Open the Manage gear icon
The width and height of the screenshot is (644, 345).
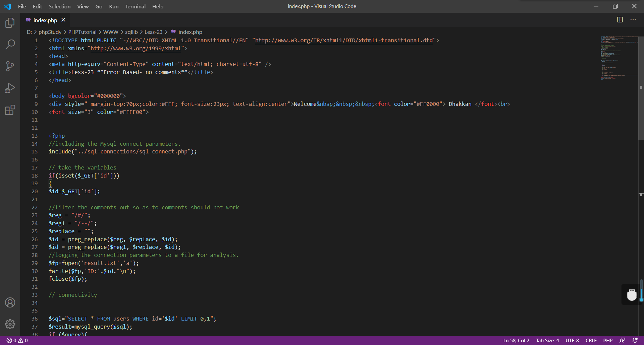[10, 324]
